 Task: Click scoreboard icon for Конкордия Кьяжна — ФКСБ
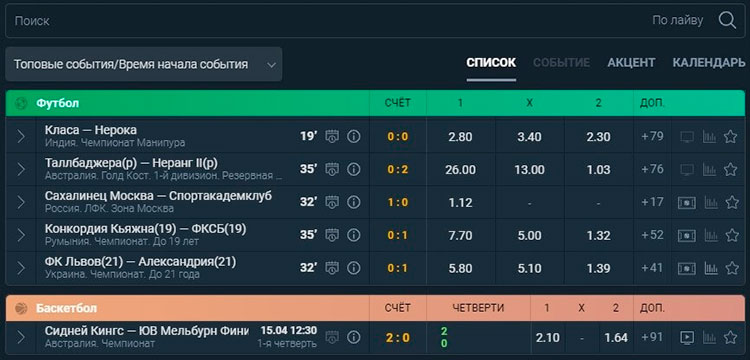[332, 235]
